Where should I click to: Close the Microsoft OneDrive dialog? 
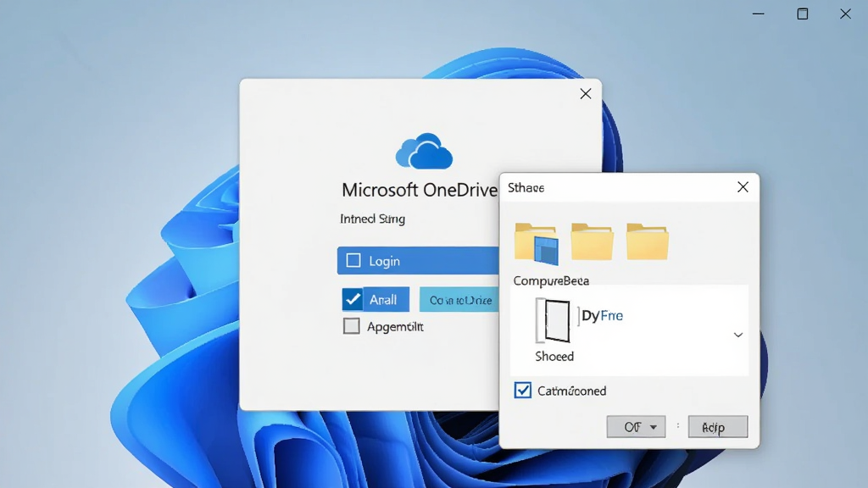[x=586, y=94]
